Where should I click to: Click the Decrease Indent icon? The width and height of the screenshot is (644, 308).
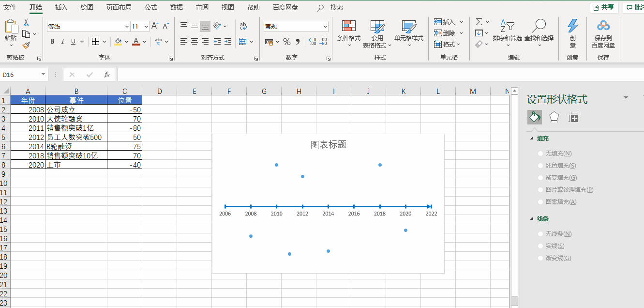[x=217, y=42]
